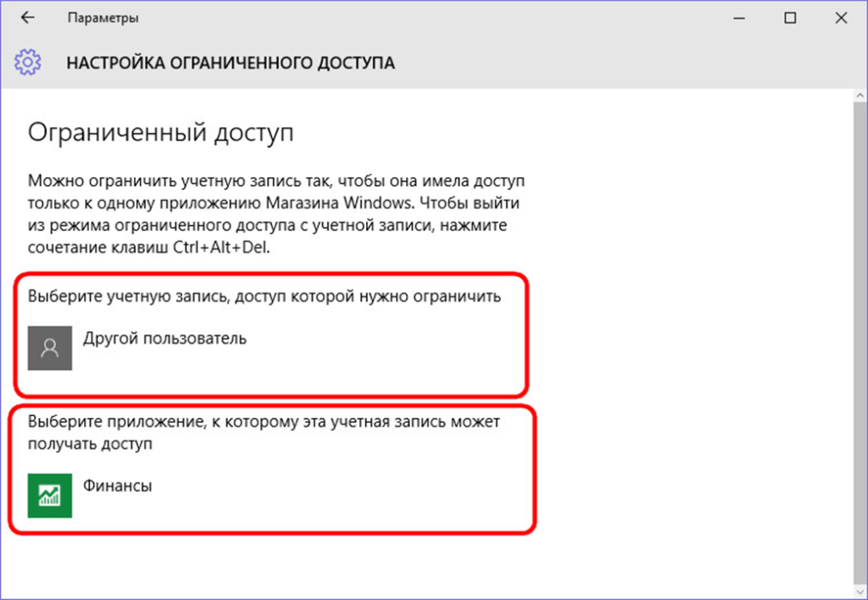
Task: Minimize the Параметры window
Action: pos(740,18)
